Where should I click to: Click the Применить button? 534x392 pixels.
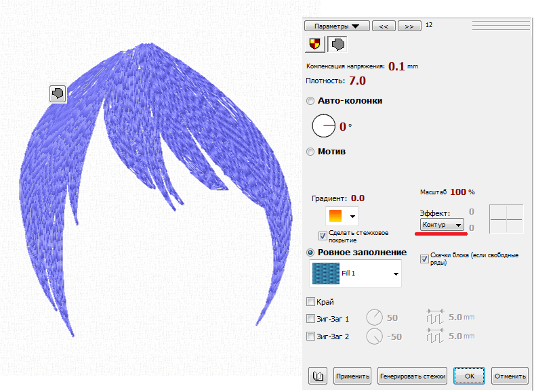click(352, 376)
